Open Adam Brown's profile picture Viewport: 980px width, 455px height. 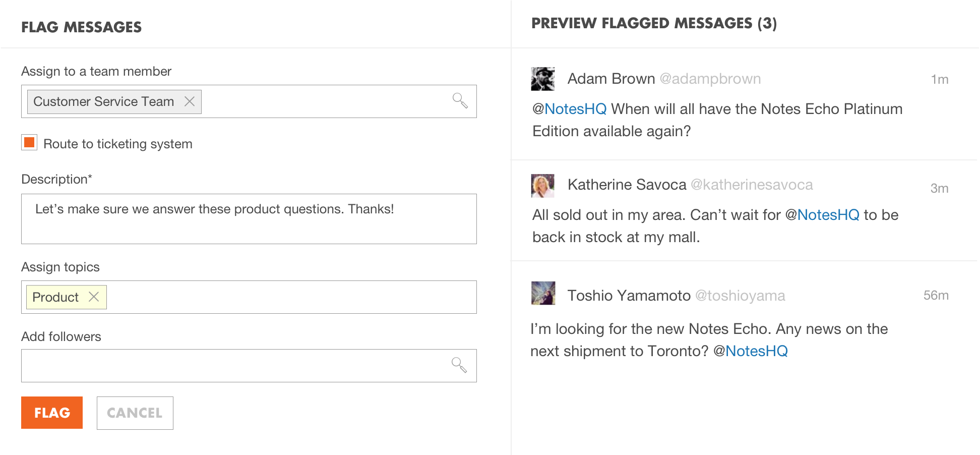click(543, 79)
